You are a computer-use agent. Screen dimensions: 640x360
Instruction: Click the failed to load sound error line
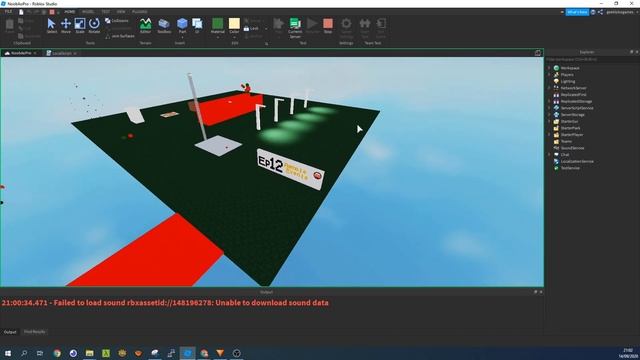[x=165, y=303]
